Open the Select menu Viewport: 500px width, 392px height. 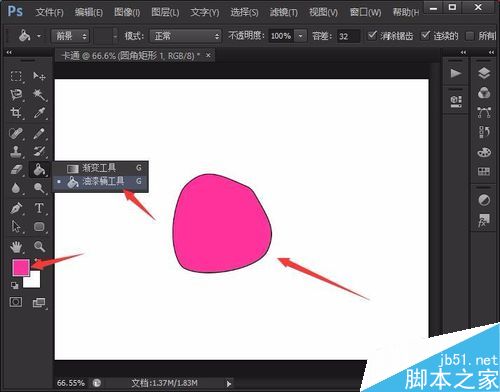click(244, 13)
